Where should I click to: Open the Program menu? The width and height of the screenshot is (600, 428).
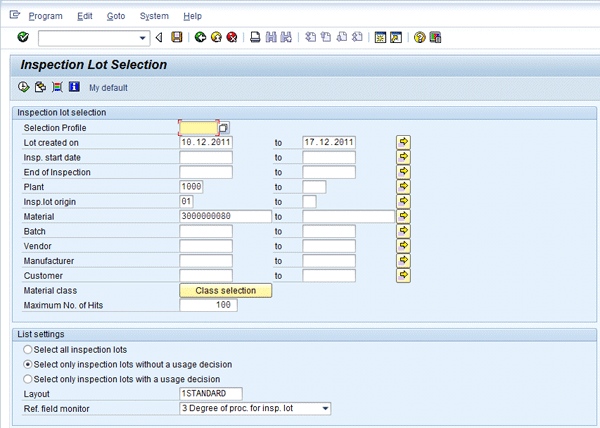point(46,16)
